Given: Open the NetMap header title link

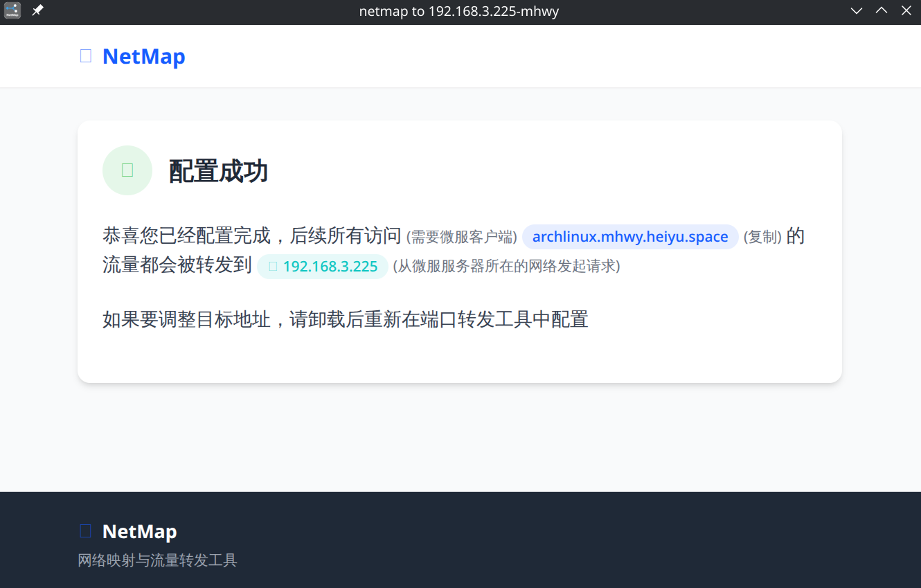Looking at the screenshot, I should 144,56.
